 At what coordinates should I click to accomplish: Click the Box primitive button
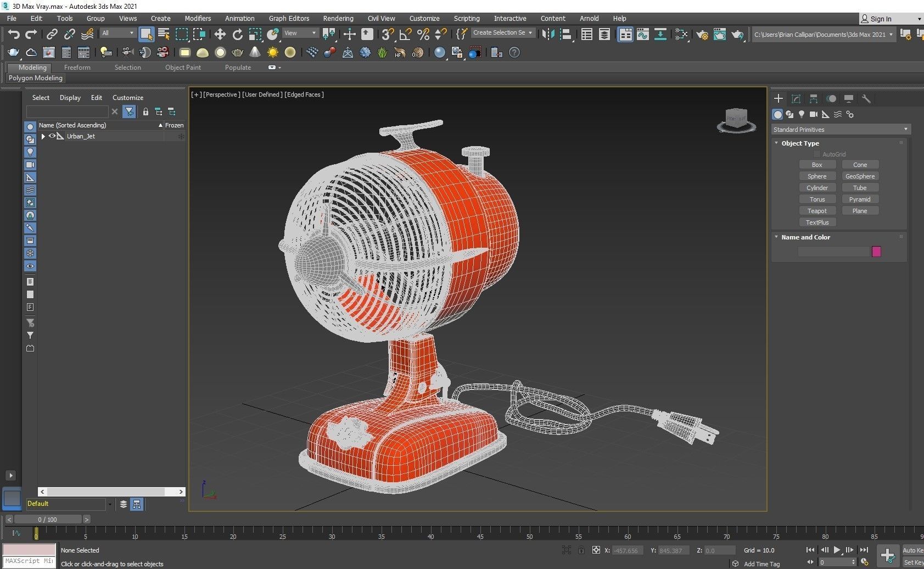(817, 165)
